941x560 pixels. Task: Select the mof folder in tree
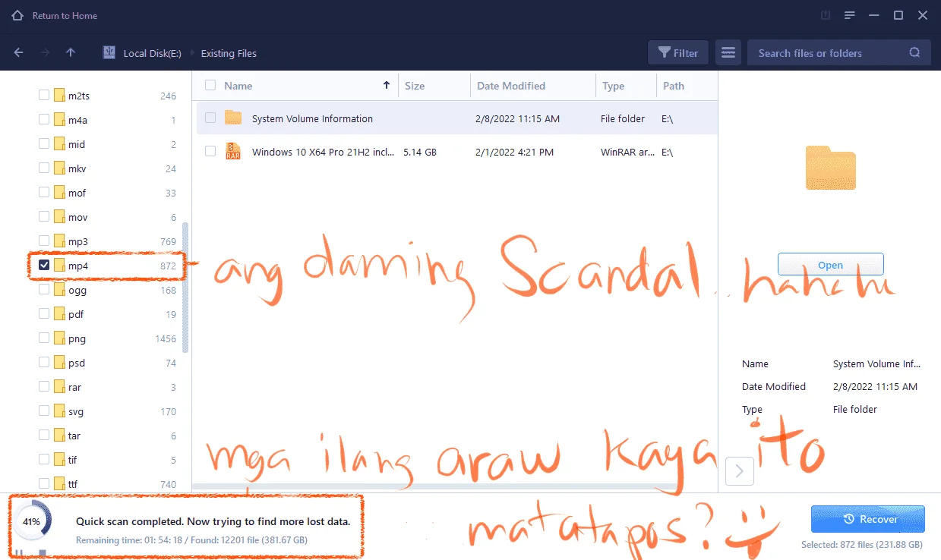tap(77, 193)
